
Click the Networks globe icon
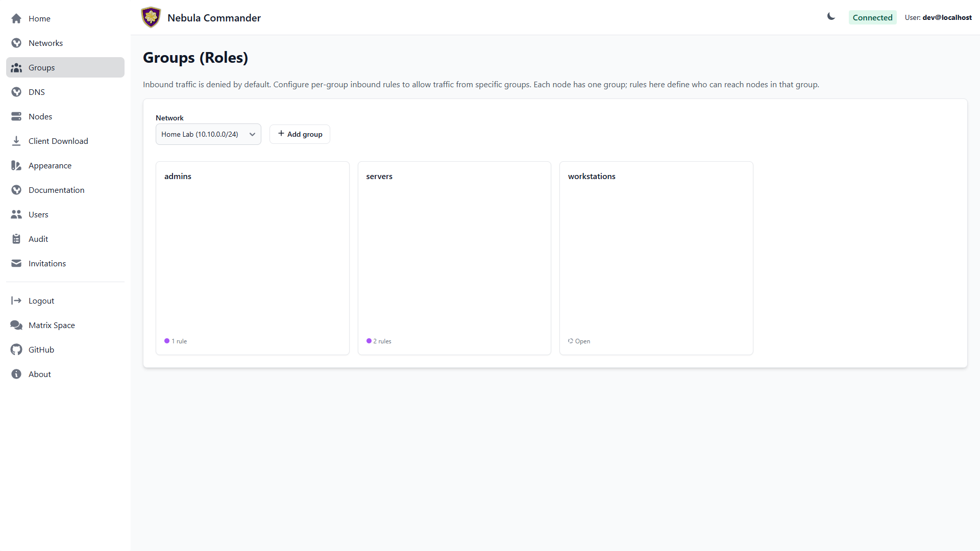(16, 43)
